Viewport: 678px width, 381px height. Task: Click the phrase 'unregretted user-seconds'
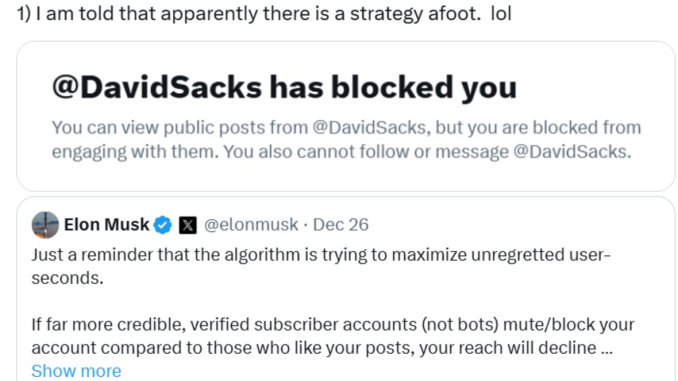pos(540,255)
